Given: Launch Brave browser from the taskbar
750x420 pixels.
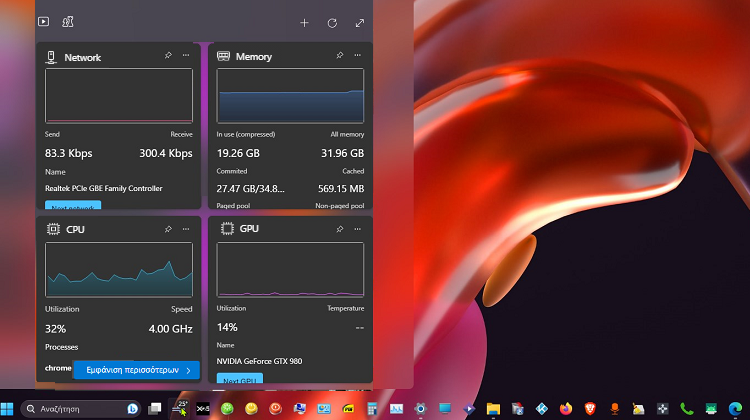Looking at the screenshot, I should (590, 409).
